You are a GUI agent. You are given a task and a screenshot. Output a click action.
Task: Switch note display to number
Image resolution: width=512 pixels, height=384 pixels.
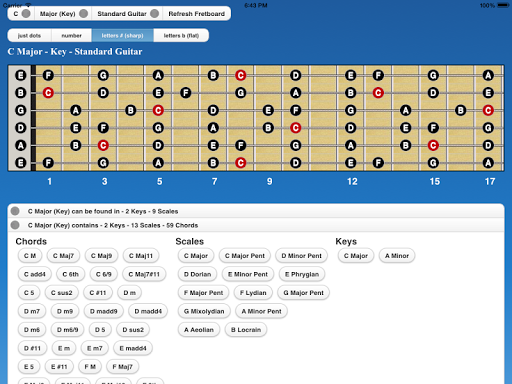click(71, 35)
